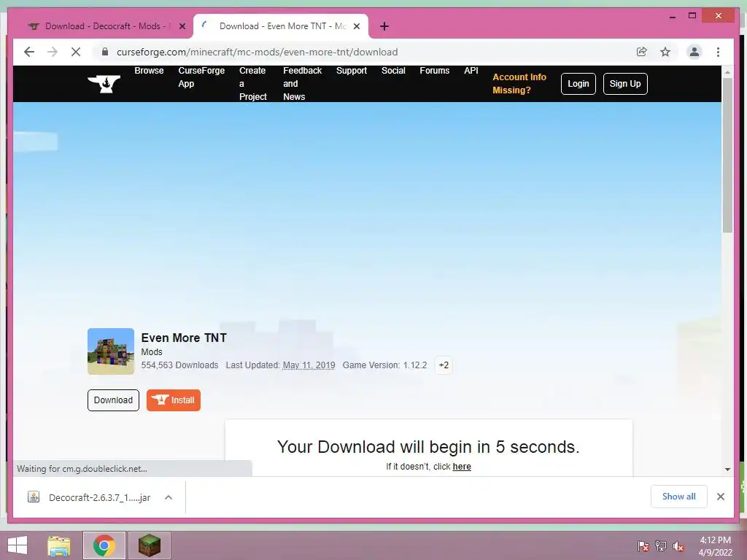Close the downloads bar
The image size is (747, 560).
pos(721,497)
